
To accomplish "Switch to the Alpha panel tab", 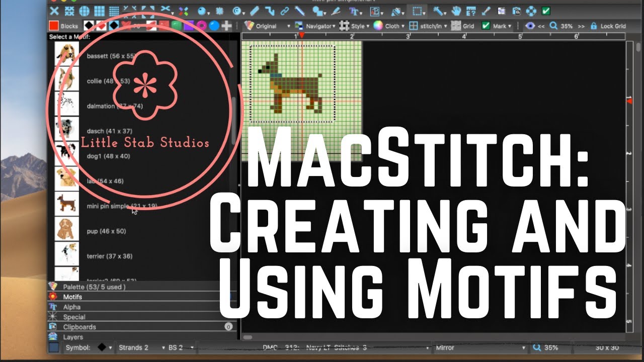I will tap(142, 307).
